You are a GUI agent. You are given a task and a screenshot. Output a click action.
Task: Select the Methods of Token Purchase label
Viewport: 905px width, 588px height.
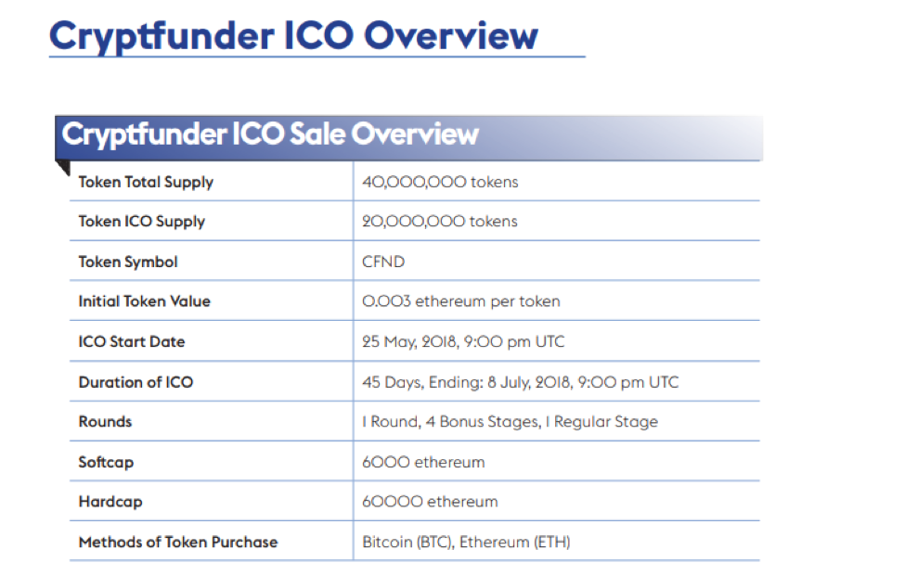(178, 543)
